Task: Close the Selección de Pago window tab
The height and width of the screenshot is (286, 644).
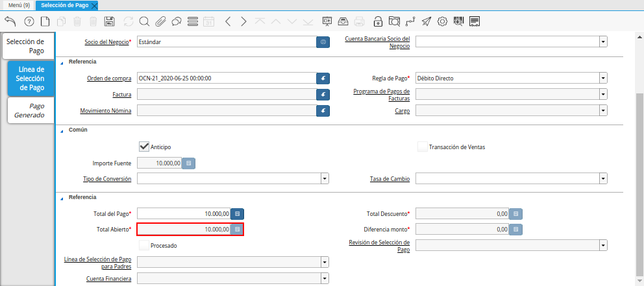Action: pyautogui.click(x=94, y=6)
